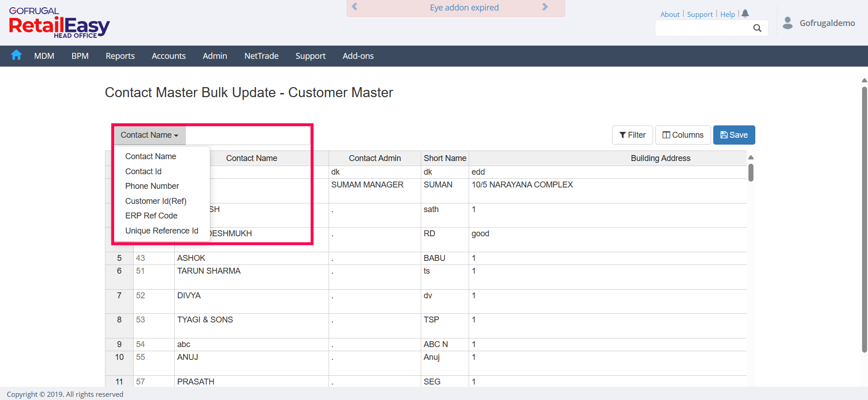Open the Filter button
Screen dimensions: 868x400
pyautogui.click(x=632, y=135)
